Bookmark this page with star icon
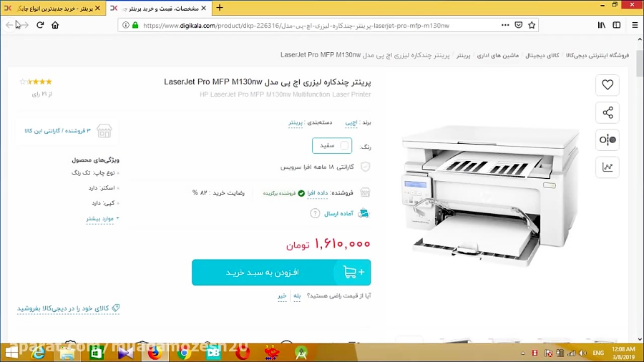The width and height of the screenshot is (644, 362). (x=532, y=26)
